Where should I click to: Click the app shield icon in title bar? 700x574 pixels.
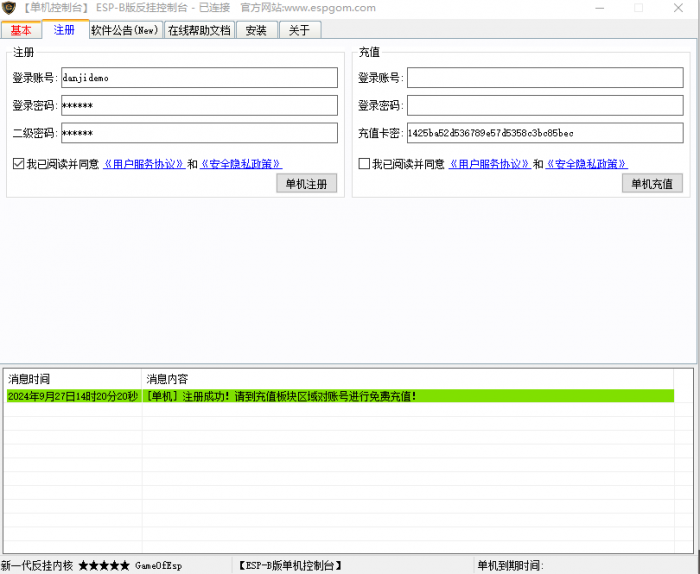coord(9,8)
